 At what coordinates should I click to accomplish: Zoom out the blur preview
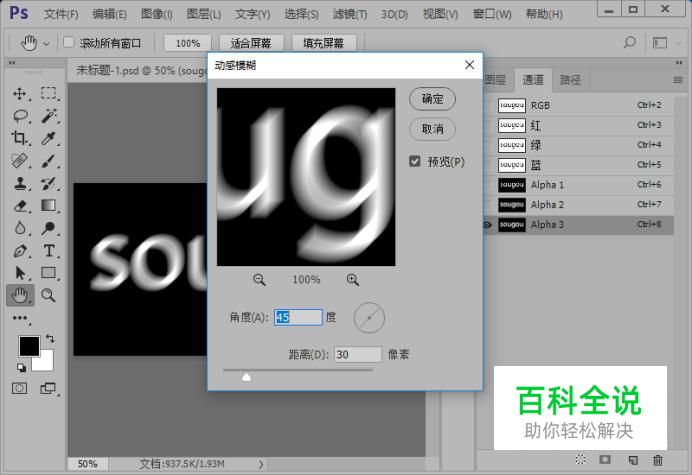(x=259, y=279)
